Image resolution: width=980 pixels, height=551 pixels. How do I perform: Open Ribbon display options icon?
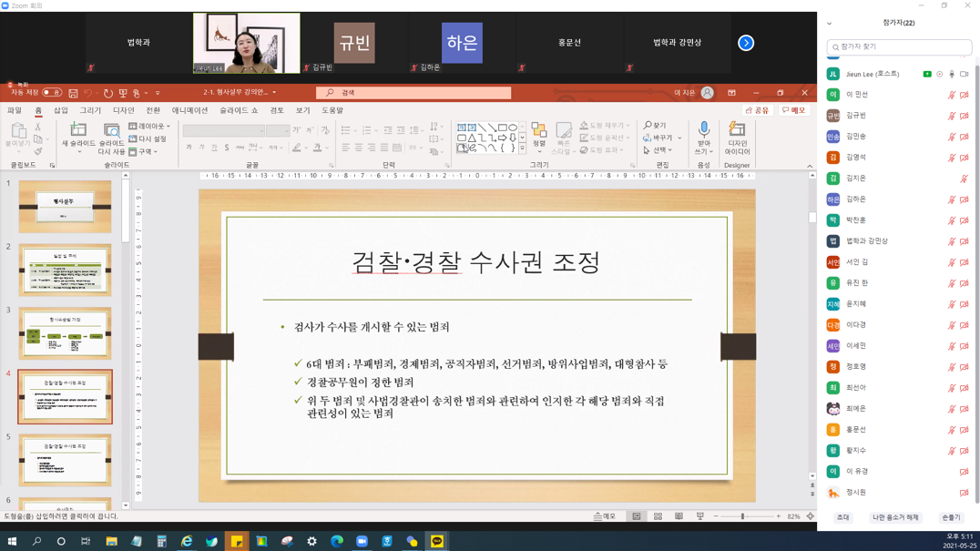click(x=731, y=93)
